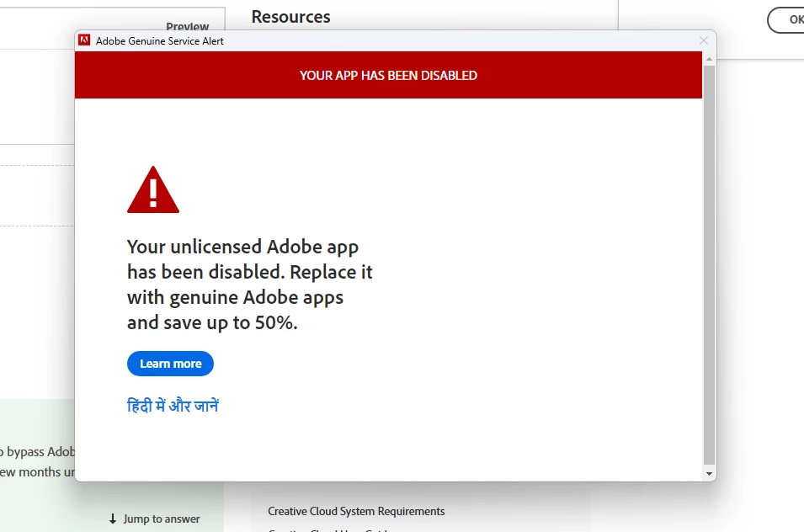Click the unlicensed Adobe app message text
The image size is (804, 532).
250,285
